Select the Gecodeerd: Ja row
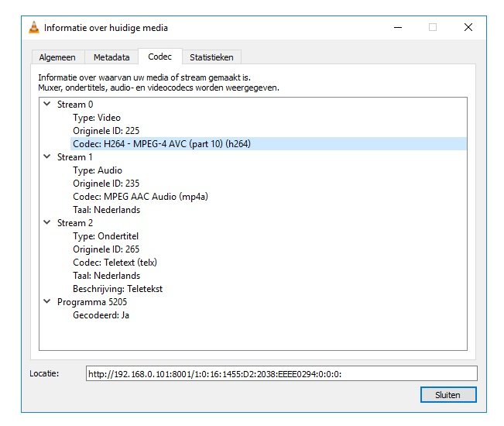Image resolution: width=504 pixels, height=426 pixels. [x=101, y=315]
